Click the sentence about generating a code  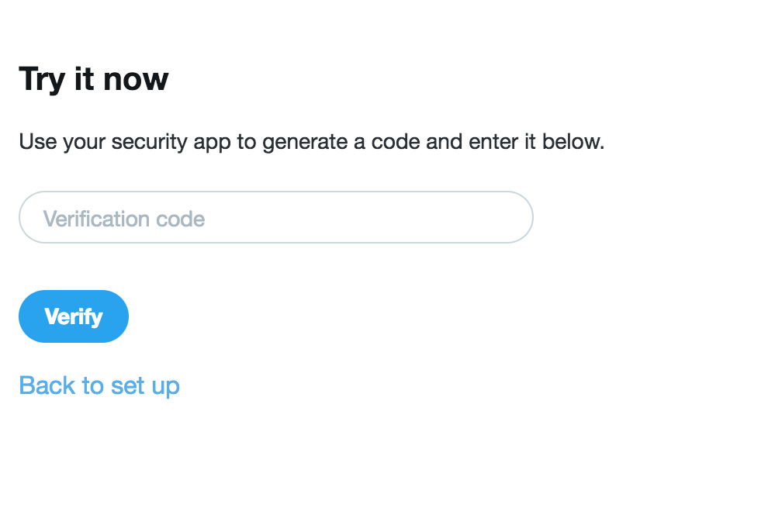pyautogui.click(x=311, y=143)
